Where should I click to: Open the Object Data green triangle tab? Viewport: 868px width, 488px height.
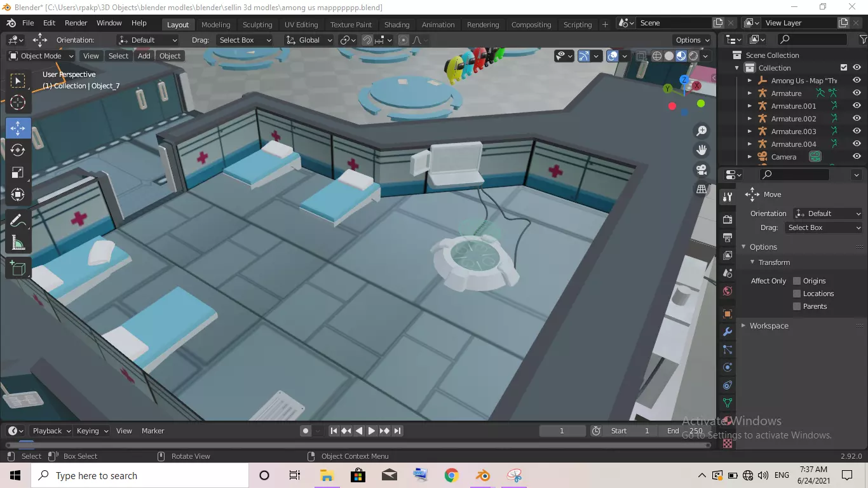click(728, 403)
